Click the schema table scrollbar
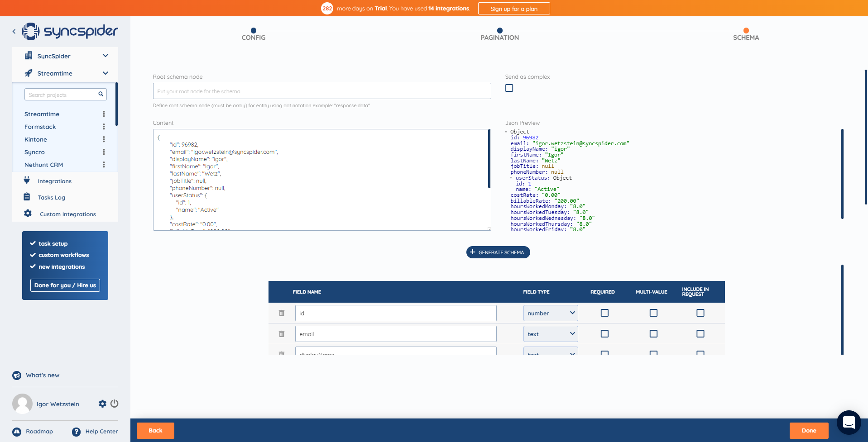 pyautogui.click(x=842, y=310)
